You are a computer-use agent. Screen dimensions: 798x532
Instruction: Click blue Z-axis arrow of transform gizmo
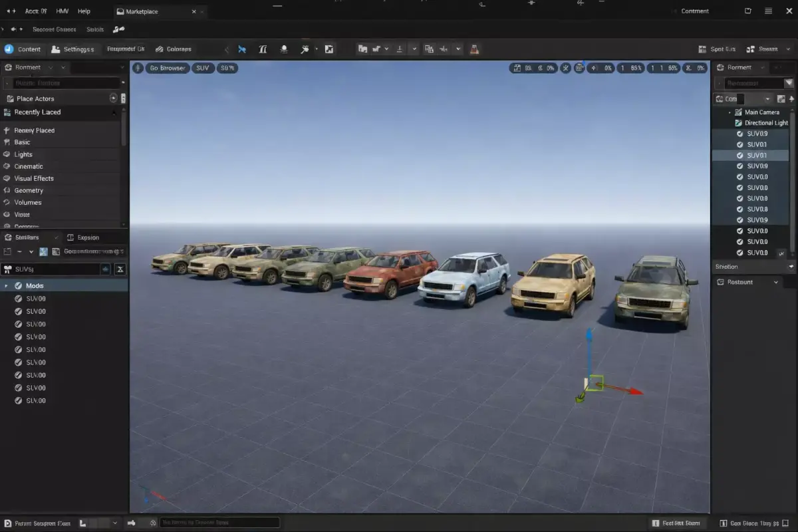[x=589, y=335]
